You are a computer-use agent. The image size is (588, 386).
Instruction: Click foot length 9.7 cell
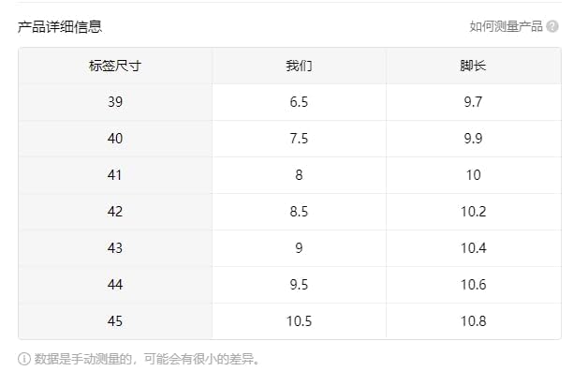point(473,102)
